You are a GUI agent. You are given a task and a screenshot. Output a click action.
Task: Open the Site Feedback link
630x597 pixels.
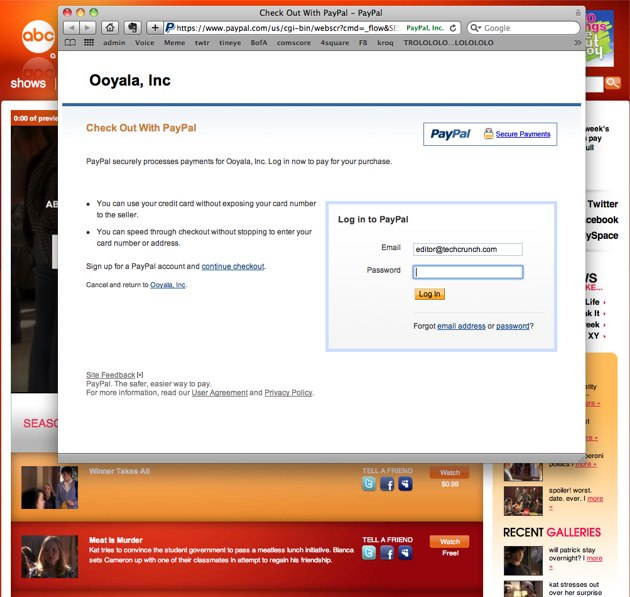pos(110,375)
